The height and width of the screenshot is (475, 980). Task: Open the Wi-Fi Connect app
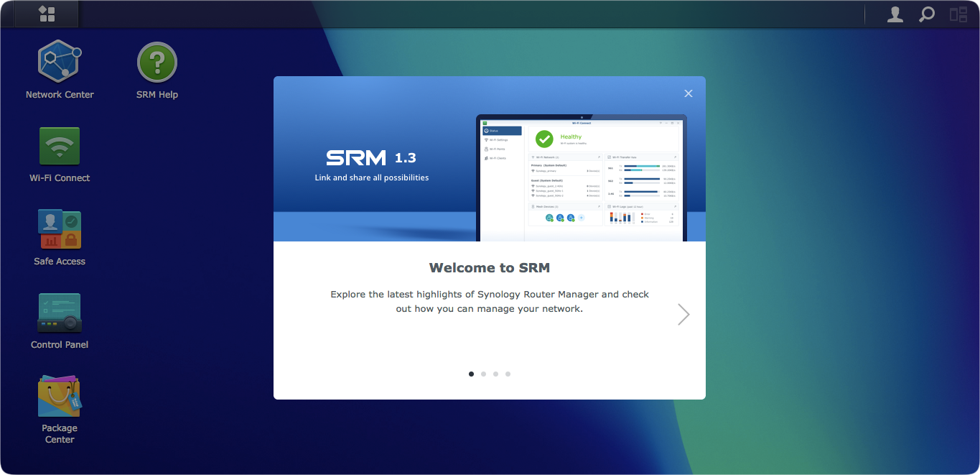pos(60,154)
